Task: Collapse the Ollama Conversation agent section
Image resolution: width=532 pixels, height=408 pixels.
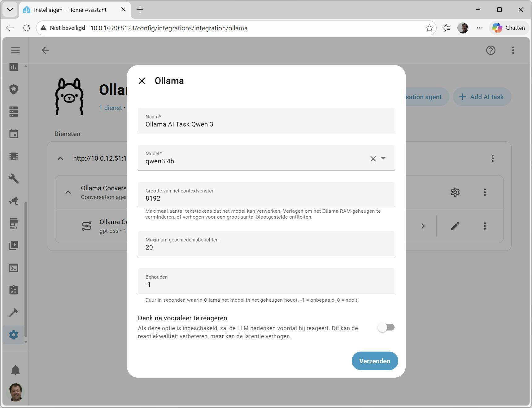Action: [68, 192]
